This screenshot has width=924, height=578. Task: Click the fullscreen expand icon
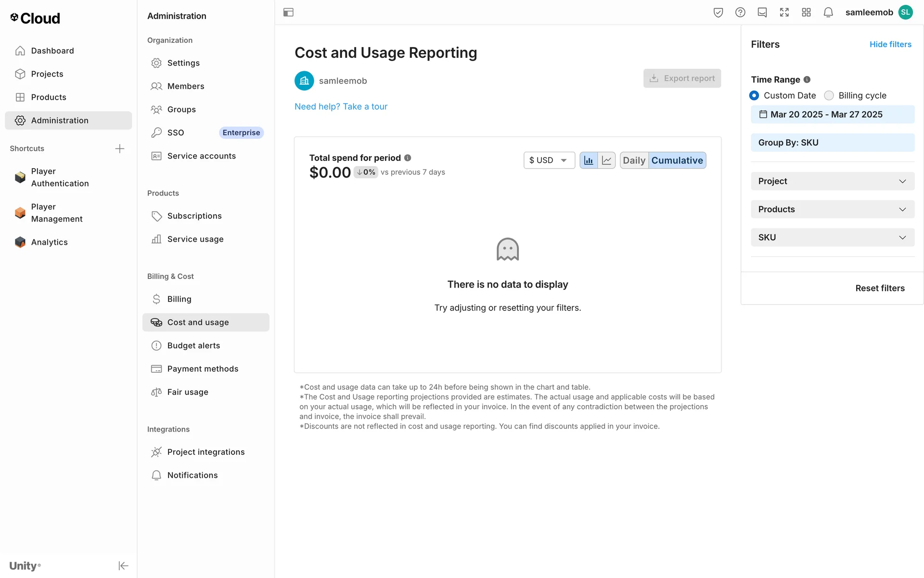click(x=784, y=13)
